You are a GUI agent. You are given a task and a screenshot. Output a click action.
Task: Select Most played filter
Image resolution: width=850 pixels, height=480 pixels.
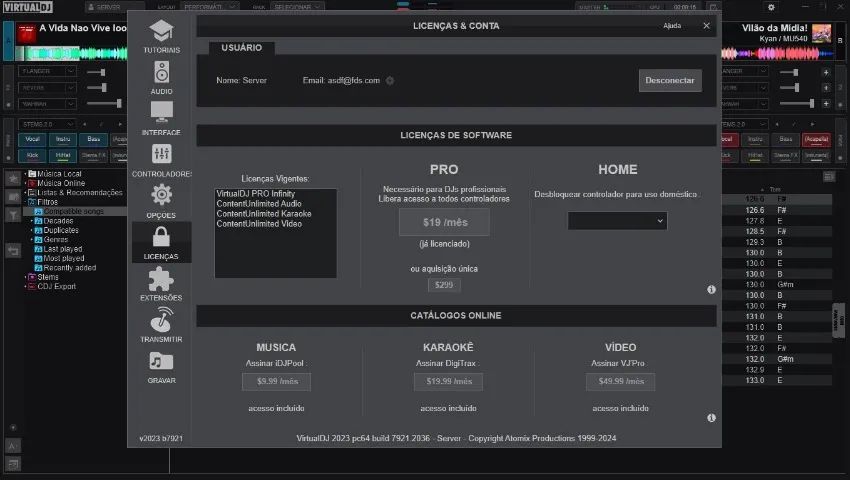(x=63, y=258)
